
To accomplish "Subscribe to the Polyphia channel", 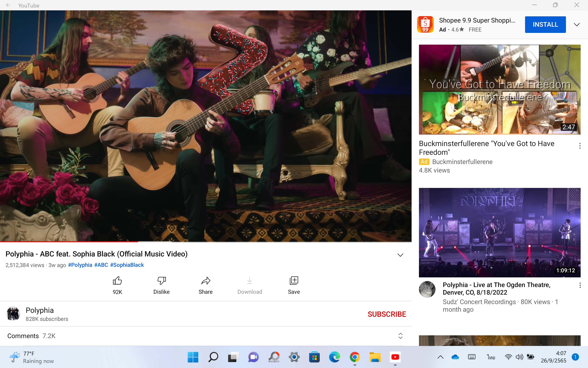I will pyautogui.click(x=387, y=314).
